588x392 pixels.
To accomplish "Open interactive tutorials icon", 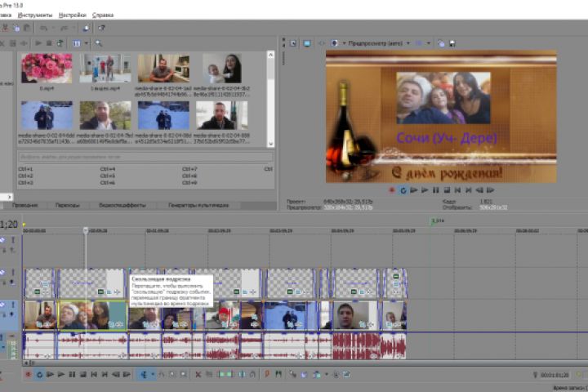I will 86,28.
